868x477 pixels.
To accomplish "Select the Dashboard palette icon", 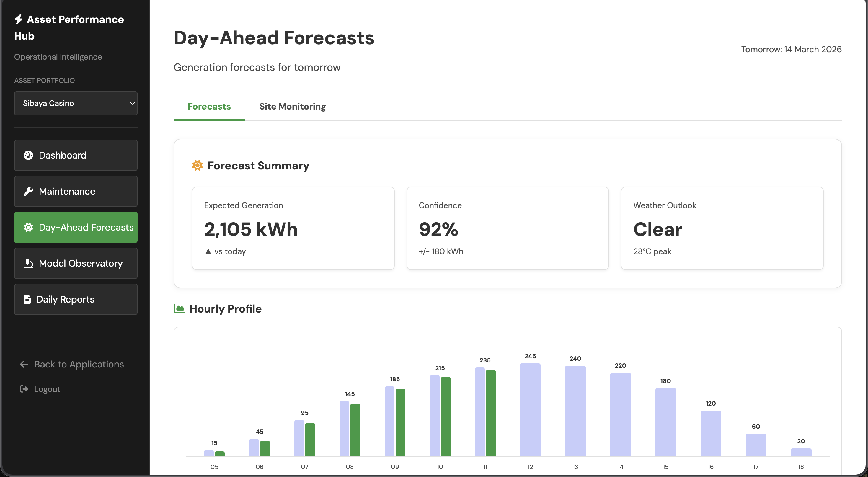I will [28, 155].
